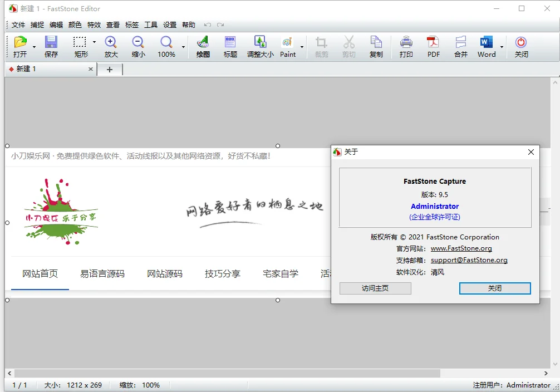This screenshot has width=560, height=392.
Task: Select the 矩形 rectangle selection tool
Action: [x=80, y=46]
